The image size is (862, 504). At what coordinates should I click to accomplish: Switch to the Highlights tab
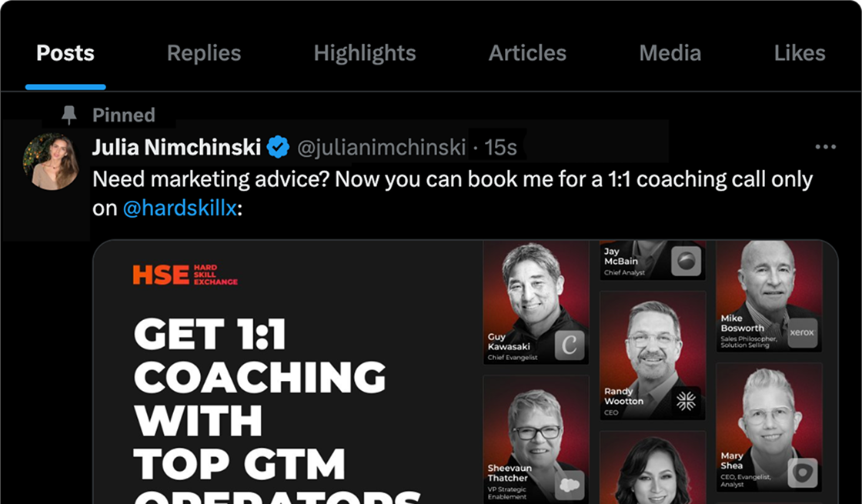coord(365,53)
